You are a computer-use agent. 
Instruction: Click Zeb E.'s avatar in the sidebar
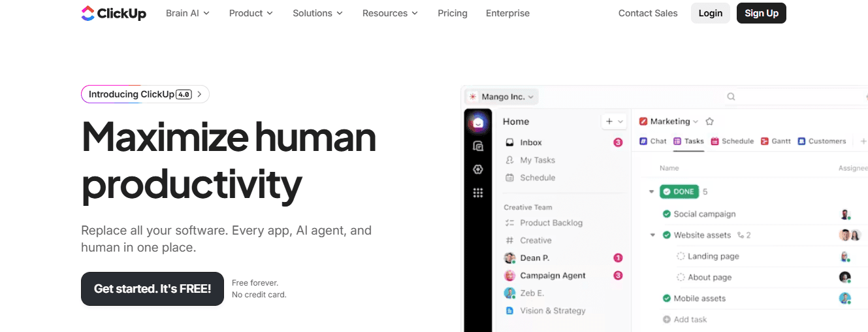pos(510,293)
